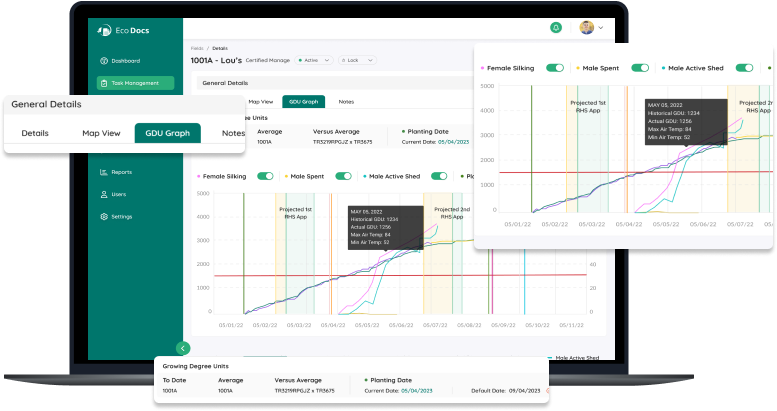Image resolution: width=777 pixels, height=411 pixels.
Task: Toggle Female Silking switch in floating chart card
Action: [x=555, y=68]
